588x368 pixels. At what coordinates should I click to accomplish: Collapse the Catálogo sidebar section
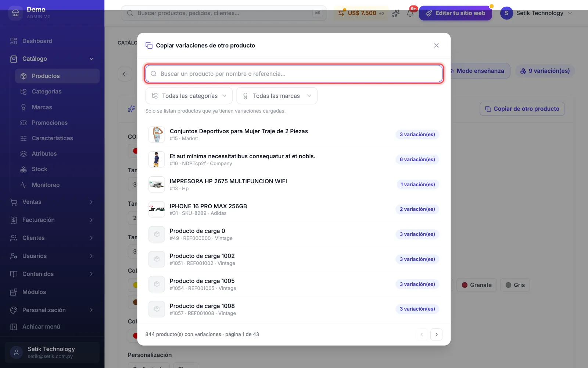[92, 59]
